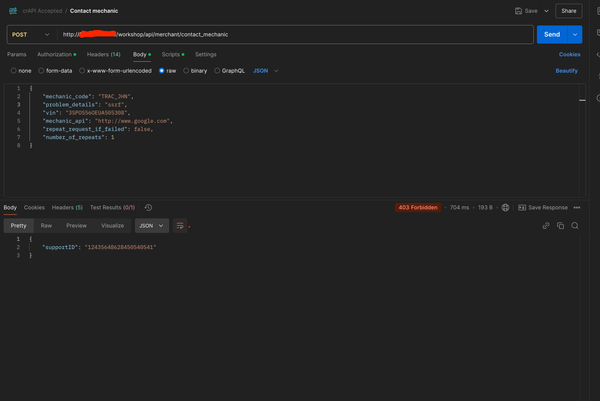
Task: Select the Visualize response view
Action: click(112, 226)
